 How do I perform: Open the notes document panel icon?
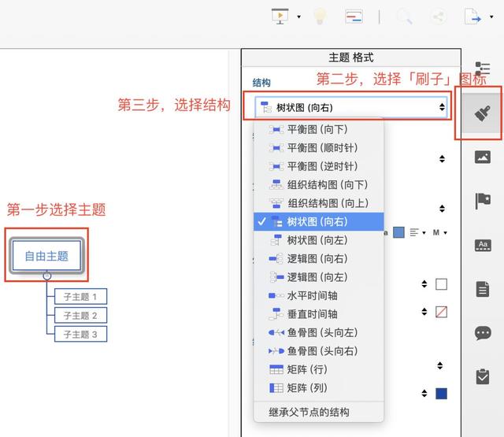(x=483, y=289)
